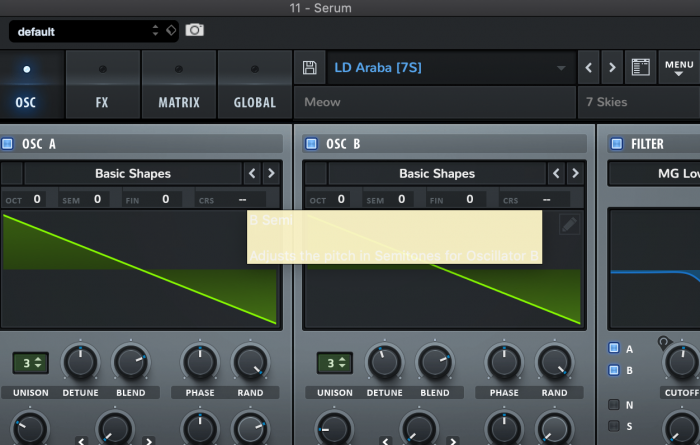700x445 pixels.
Task: Go to next preset arrow
Action: [x=612, y=68]
